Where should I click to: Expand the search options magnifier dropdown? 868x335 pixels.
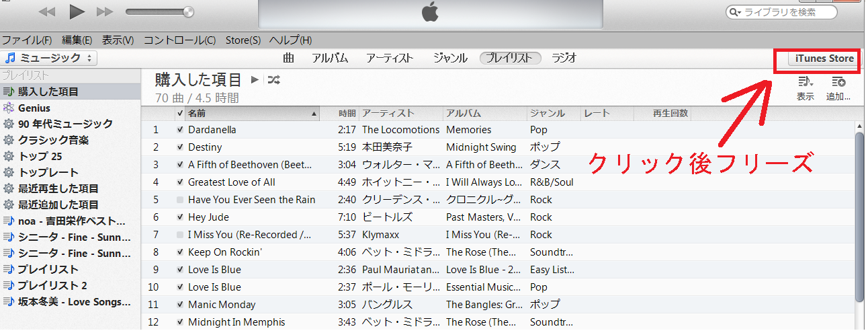(x=736, y=12)
